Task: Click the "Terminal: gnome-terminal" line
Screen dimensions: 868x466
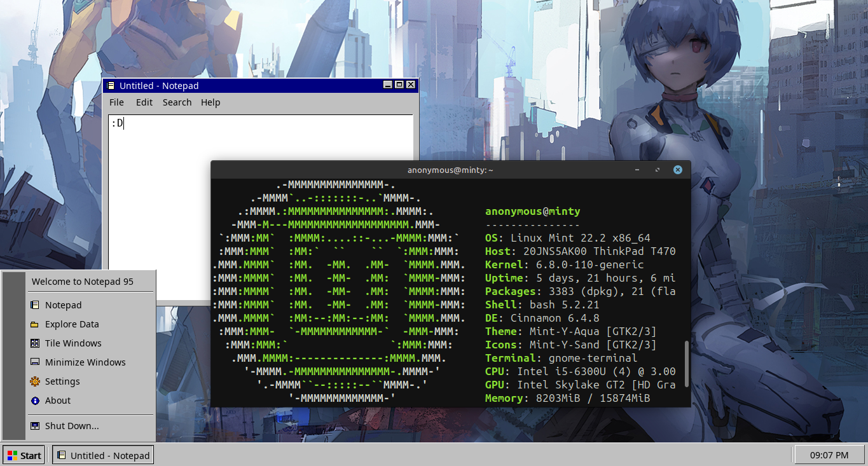Action: [561, 359]
